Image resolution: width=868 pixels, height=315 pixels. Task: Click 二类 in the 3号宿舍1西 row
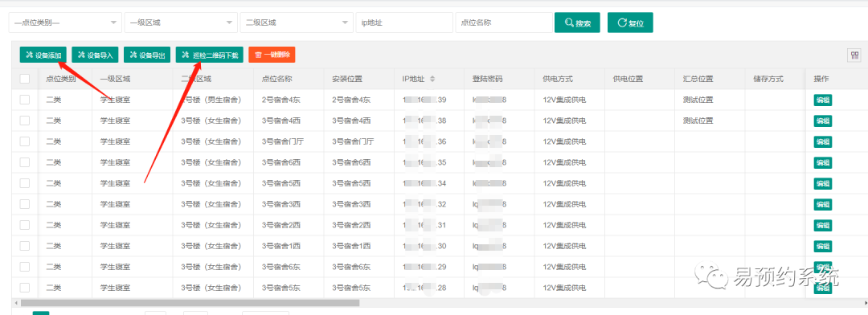pyautogui.click(x=54, y=246)
